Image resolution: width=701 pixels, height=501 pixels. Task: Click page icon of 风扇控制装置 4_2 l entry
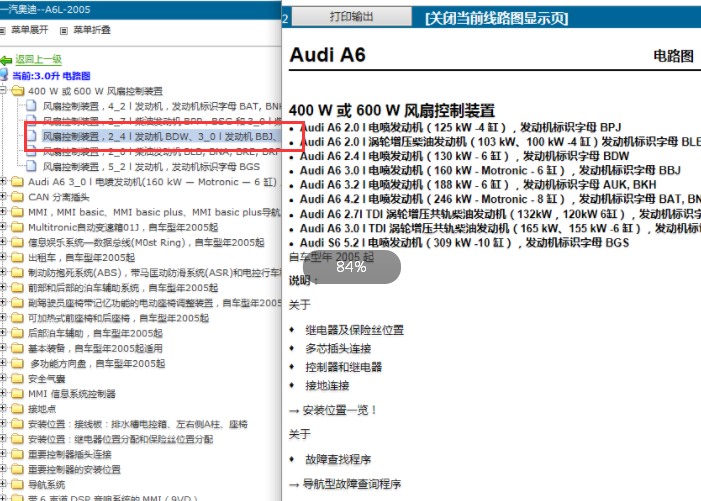(31, 106)
